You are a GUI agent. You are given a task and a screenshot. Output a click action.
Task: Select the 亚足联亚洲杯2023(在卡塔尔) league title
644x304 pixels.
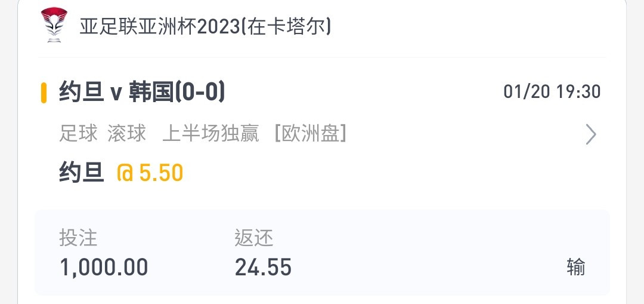(x=205, y=27)
